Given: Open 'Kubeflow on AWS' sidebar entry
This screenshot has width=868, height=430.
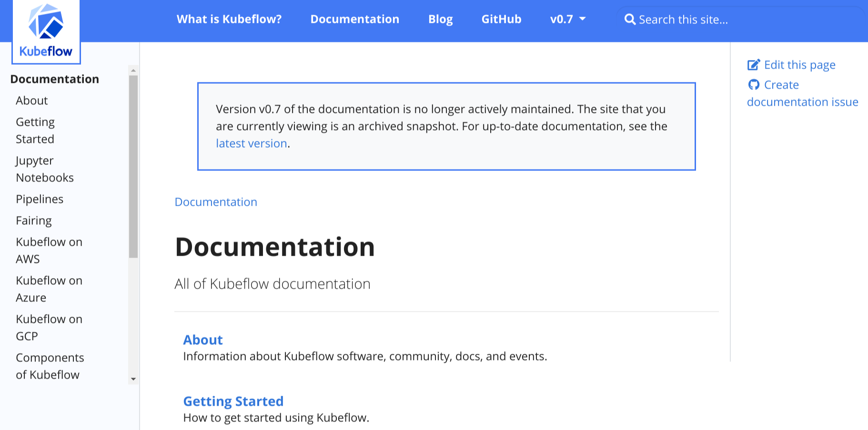Looking at the screenshot, I should tap(49, 250).
